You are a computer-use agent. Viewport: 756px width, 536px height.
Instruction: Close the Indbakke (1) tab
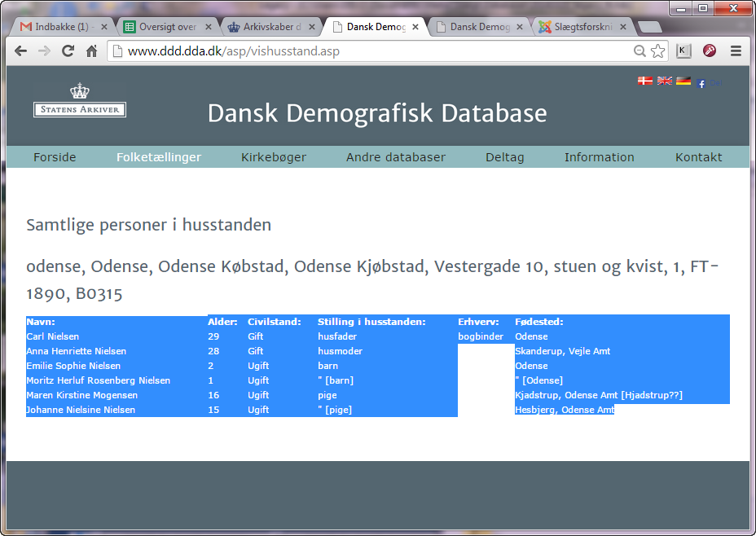(x=103, y=27)
